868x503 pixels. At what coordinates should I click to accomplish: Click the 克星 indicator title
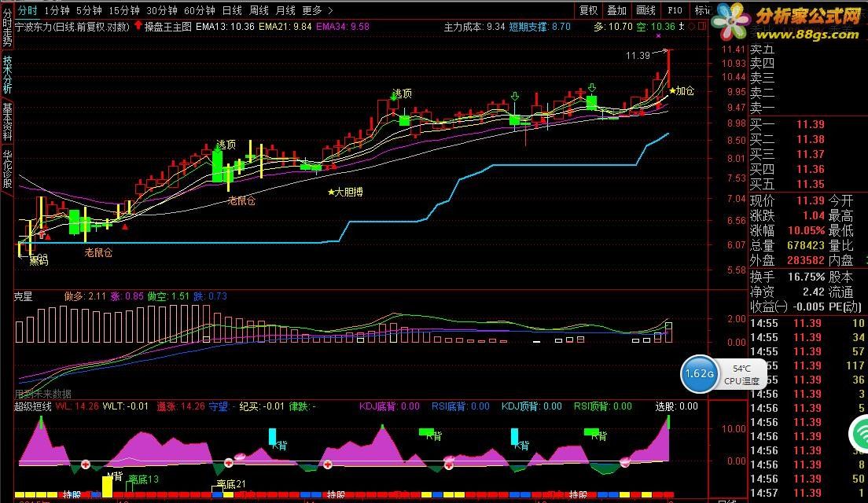(x=24, y=296)
